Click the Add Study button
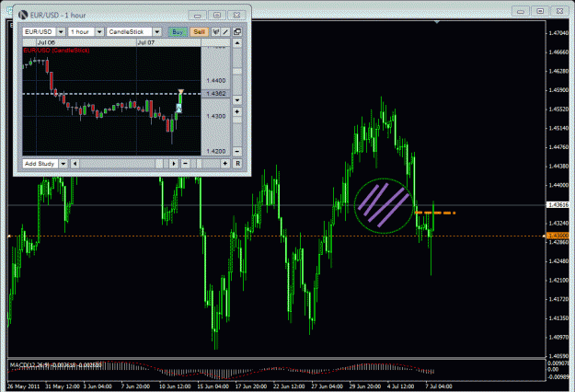575x392 pixels. [40, 164]
